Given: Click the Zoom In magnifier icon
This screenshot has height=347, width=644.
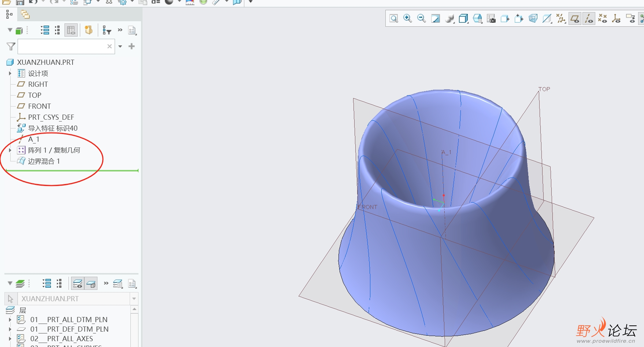Looking at the screenshot, I should pyautogui.click(x=407, y=18).
